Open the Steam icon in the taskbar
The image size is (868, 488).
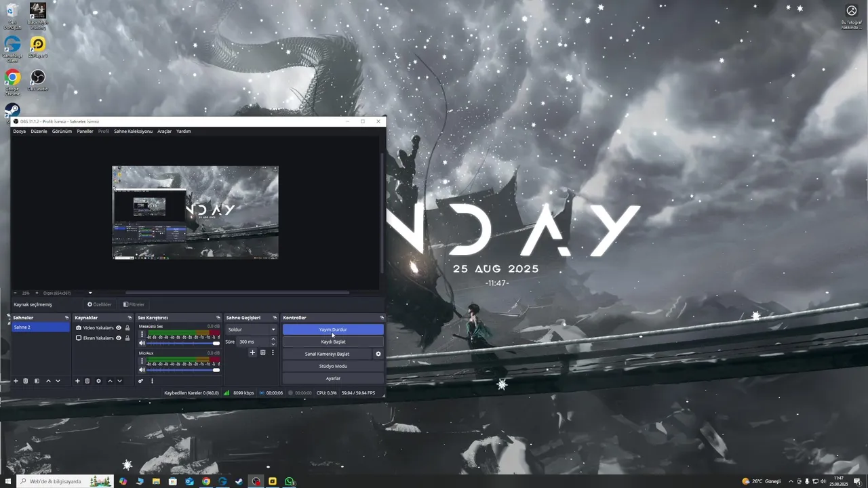point(239,481)
